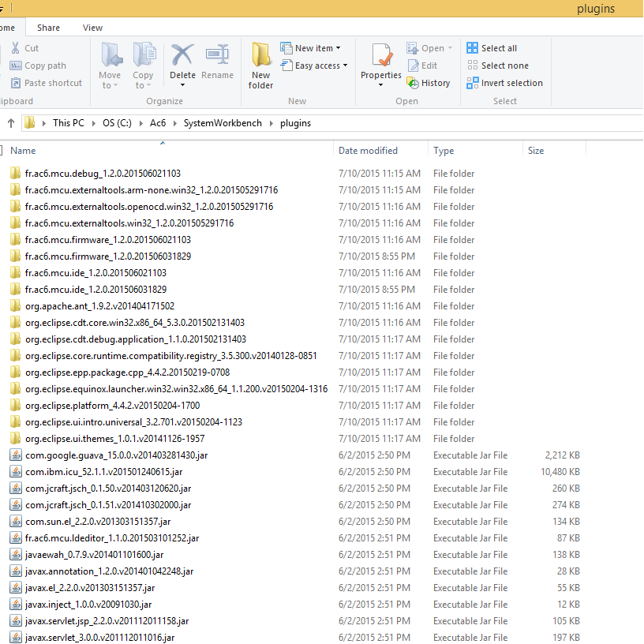Sort files by Date modified column

point(368,151)
